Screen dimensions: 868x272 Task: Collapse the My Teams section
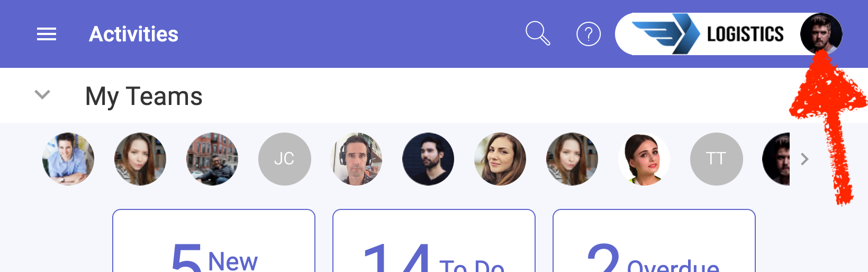point(42,95)
